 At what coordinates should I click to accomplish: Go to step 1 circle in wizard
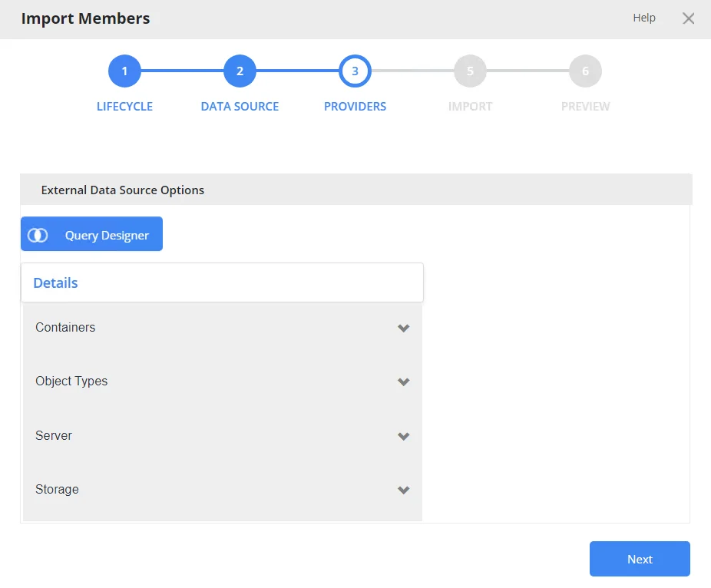click(x=124, y=71)
